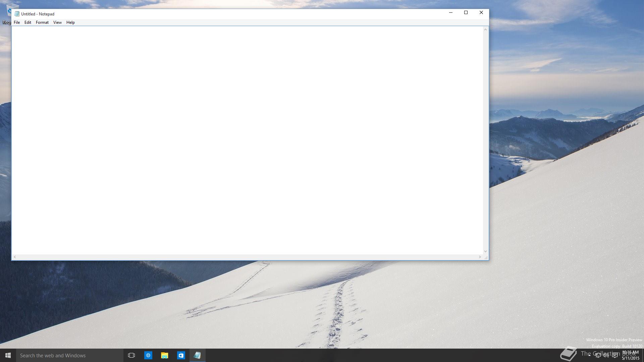Maximize the Notepad window
Screen dimensions: 644x362
(x=466, y=13)
